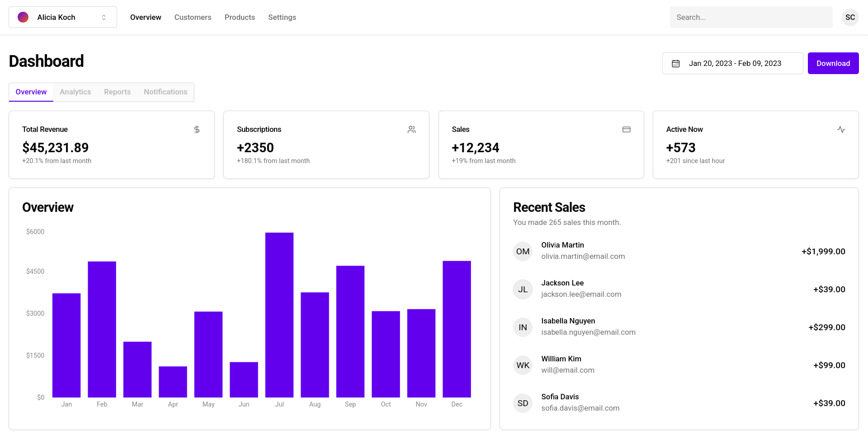Click the Sep bar in Overview chart
The image size is (868, 435).
coord(350,332)
